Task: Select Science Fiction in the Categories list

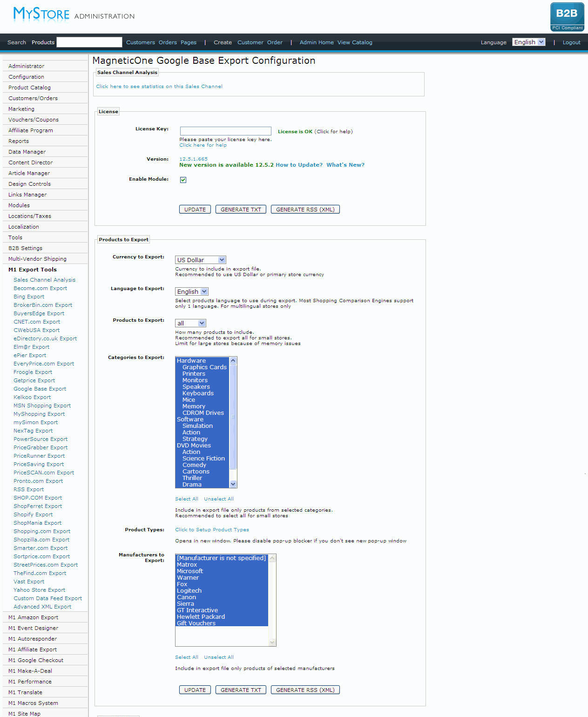Action: (x=203, y=459)
